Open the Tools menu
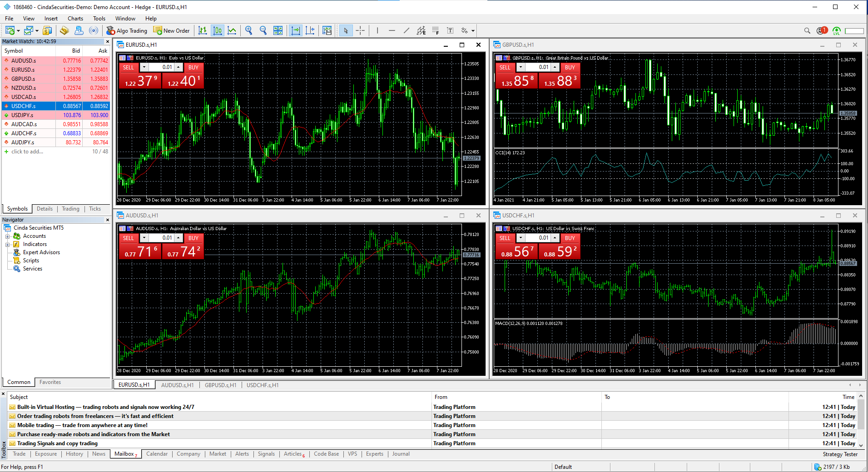Viewport: 868px width, 472px height. [x=99, y=19]
